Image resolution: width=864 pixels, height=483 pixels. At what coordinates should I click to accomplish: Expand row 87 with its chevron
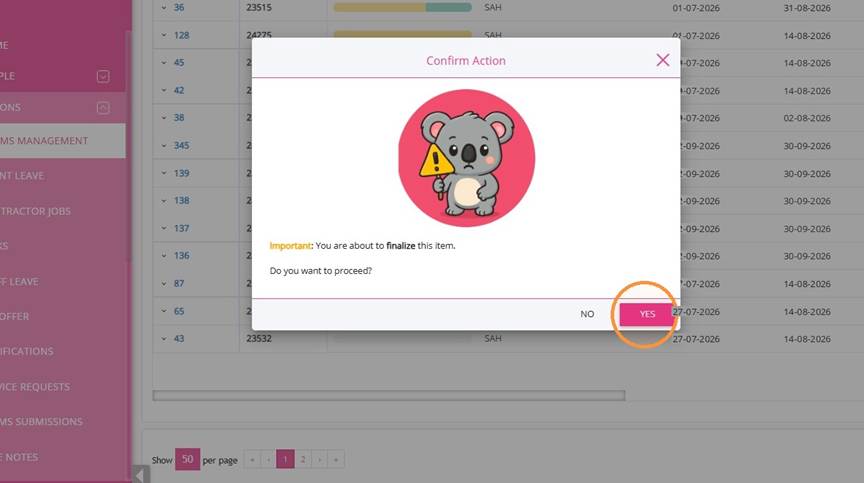tap(164, 283)
